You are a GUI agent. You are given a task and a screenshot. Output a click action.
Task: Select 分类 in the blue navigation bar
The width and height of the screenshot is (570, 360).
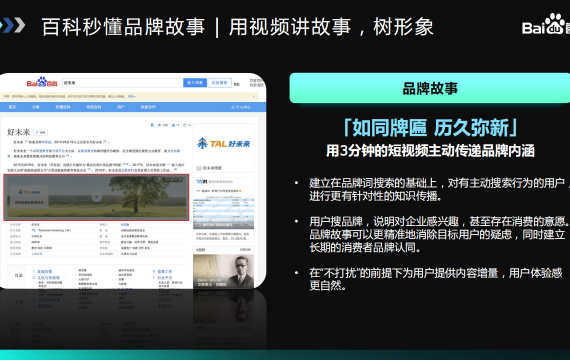(36, 107)
